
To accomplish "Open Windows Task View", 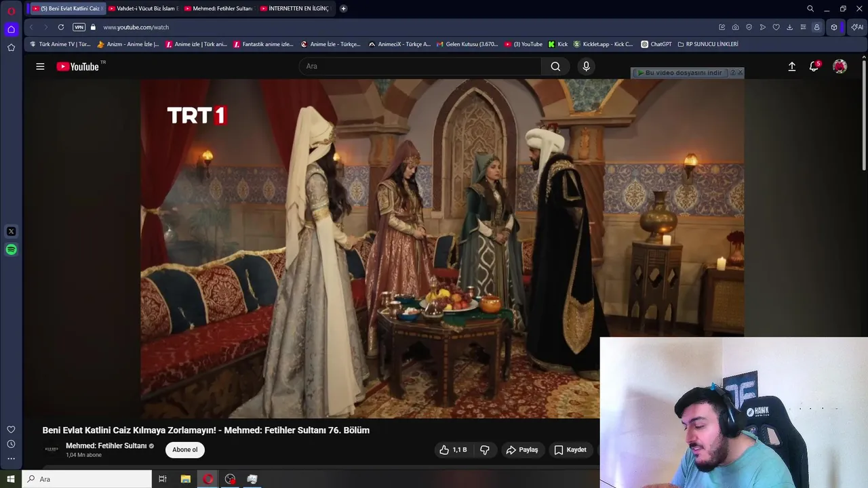I will [x=163, y=479].
